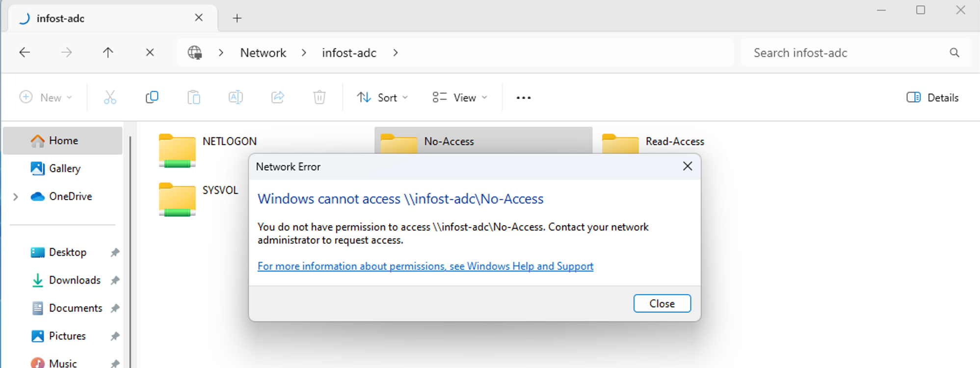Open the View dropdown

pyautogui.click(x=460, y=98)
